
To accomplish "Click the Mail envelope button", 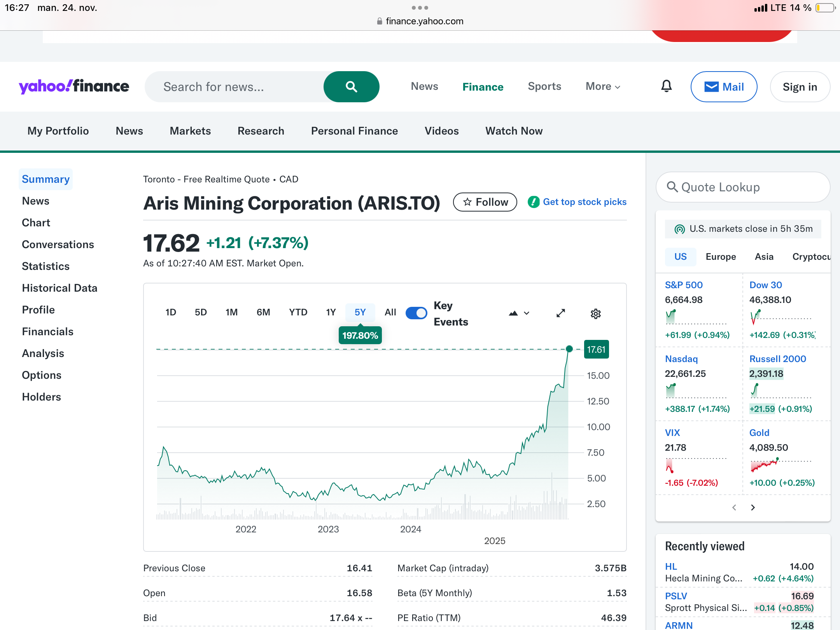I will pos(724,87).
